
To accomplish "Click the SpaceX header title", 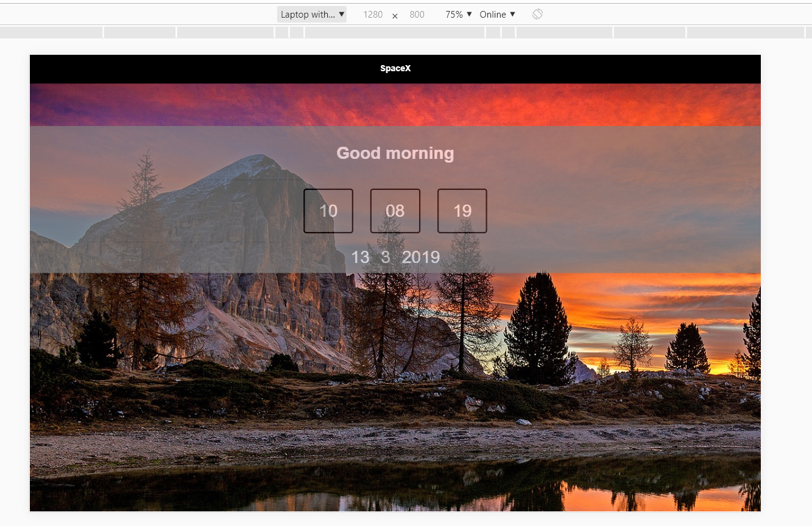I will (395, 69).
